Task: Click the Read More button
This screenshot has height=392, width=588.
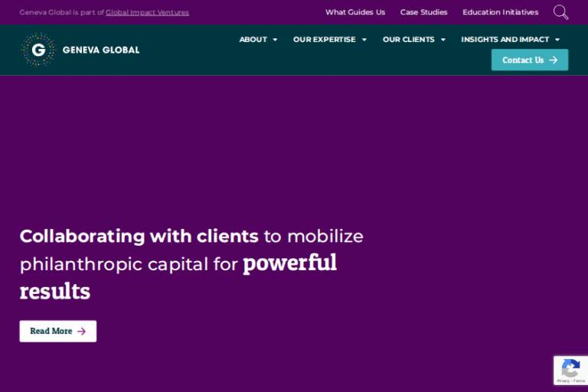Action: tap(57, 332)
